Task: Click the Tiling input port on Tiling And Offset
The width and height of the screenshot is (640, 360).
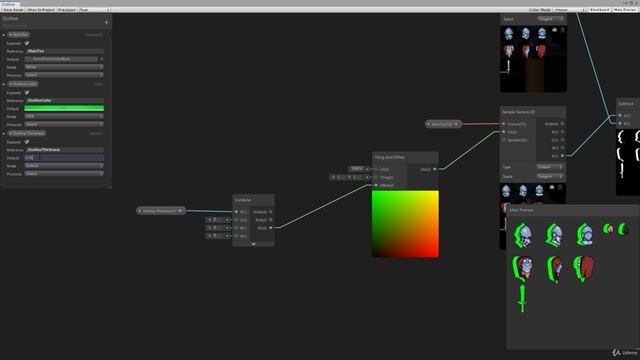Action: point(376,177)
